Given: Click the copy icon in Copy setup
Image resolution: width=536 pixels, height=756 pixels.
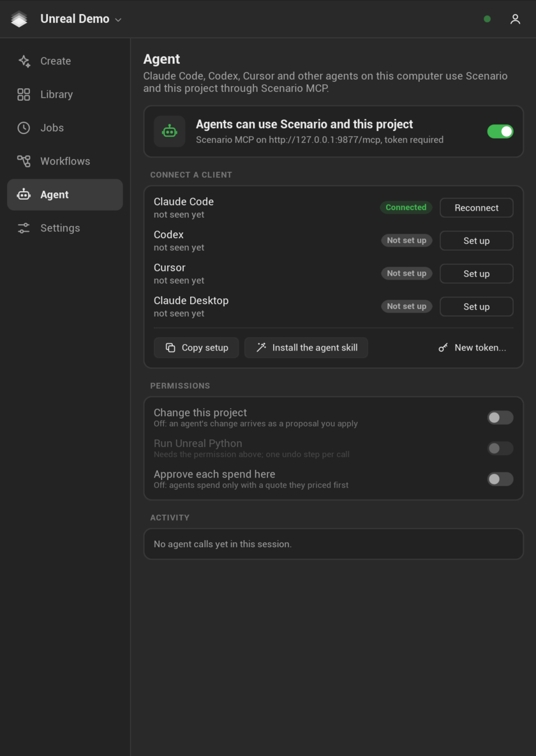Looking at the screenshot, I should click(170, 347).
